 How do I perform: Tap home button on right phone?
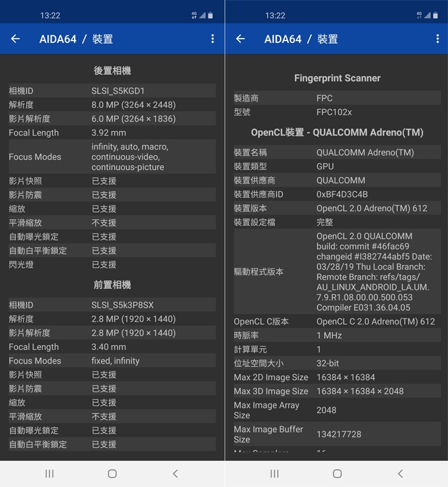tap(337, 474)
